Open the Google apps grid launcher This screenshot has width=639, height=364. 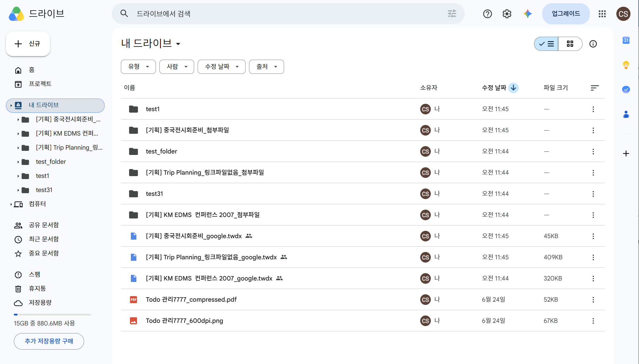[602, 14]
